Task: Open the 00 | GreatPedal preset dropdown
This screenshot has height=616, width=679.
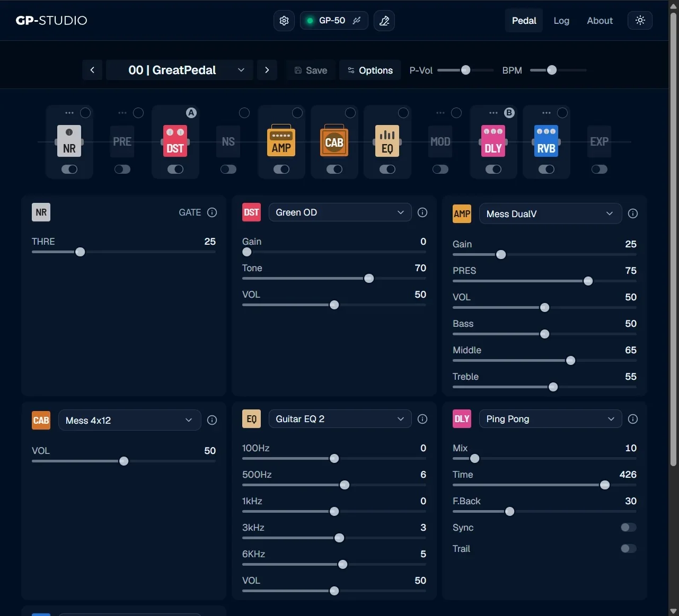Action: (x=180, y=70)
